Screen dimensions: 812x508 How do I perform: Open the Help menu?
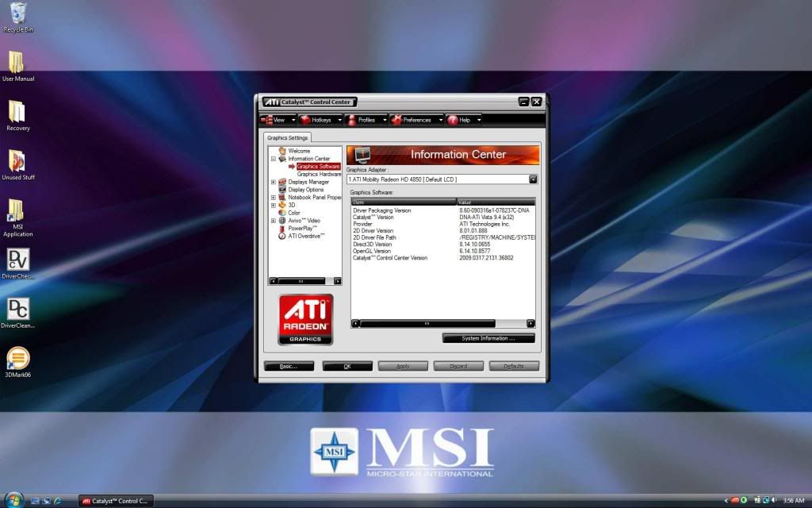click(464, 120)
